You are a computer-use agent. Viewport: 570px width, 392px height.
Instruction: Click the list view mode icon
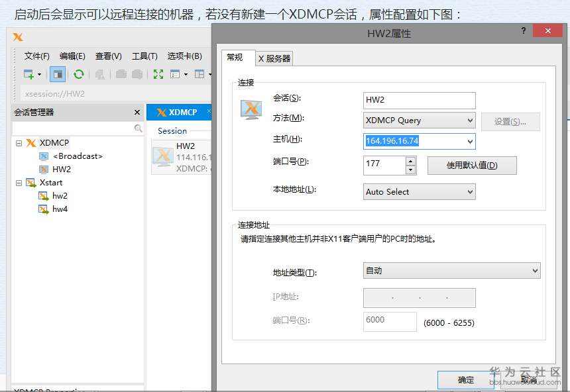point(175,74)
